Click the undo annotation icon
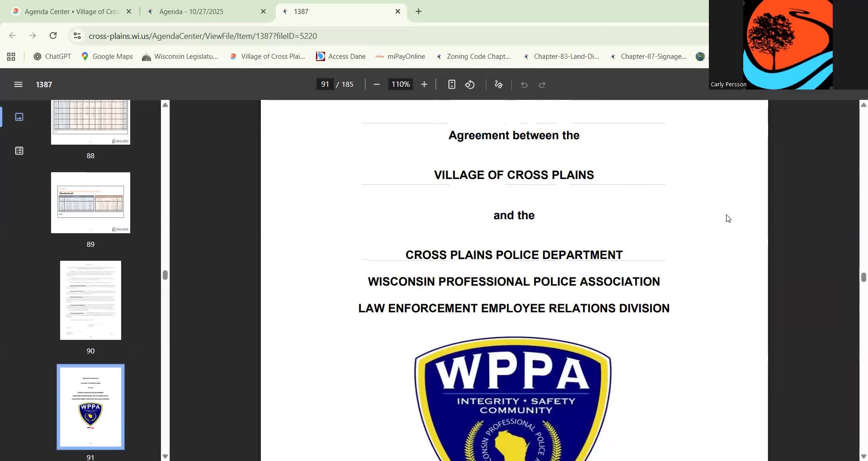Screen dimensions: 868x461 coord(524,84)
